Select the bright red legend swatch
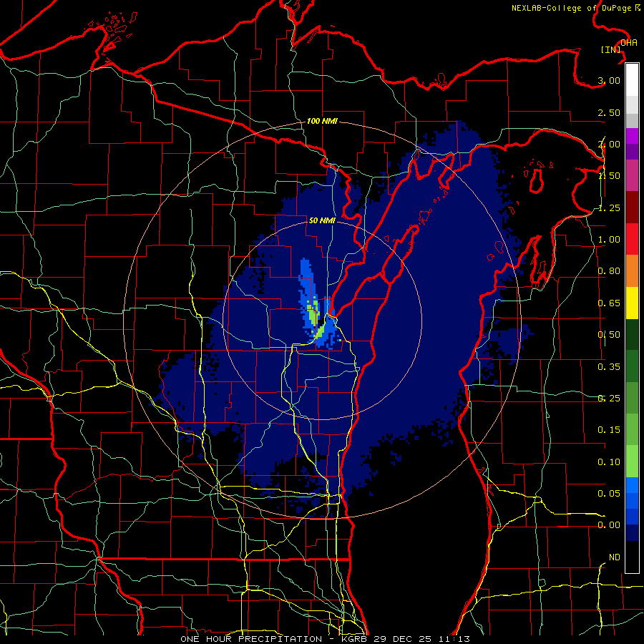Viewport: 644px width, 644px height. (632, 240)
